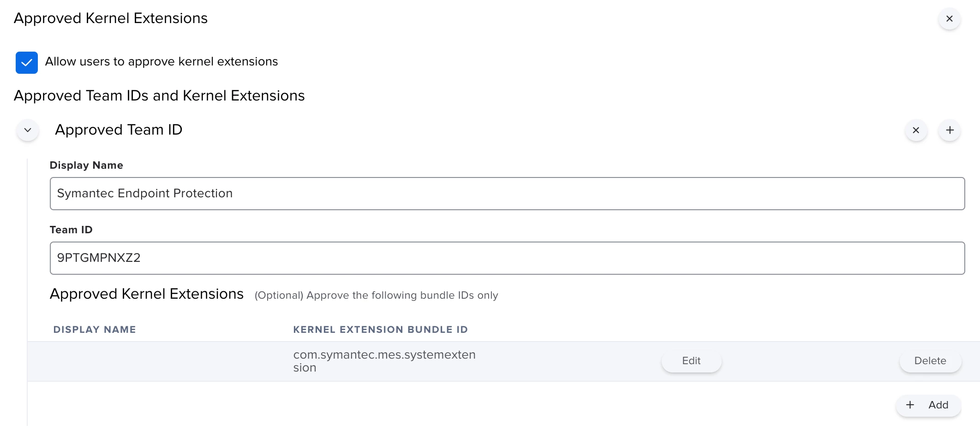
Task: Close the Approved Kernel Extensions panel
Action: 949,19
